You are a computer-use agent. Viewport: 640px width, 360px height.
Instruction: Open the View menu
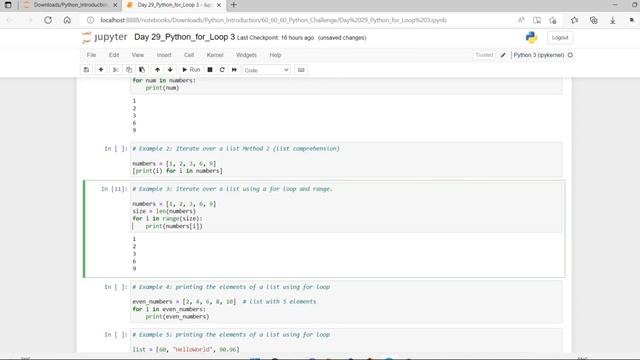point(138,55)
